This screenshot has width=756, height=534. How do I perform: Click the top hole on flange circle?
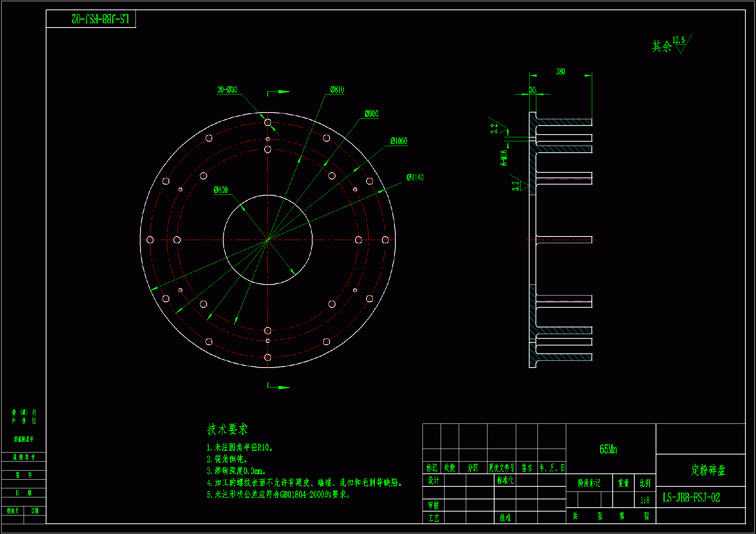(x=268, y=122)
